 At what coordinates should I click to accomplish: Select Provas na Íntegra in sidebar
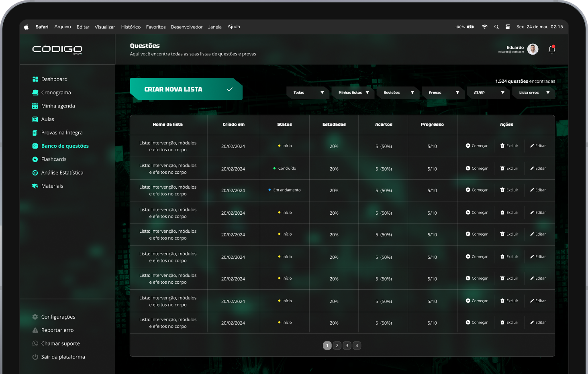click(x=62, y=133)
